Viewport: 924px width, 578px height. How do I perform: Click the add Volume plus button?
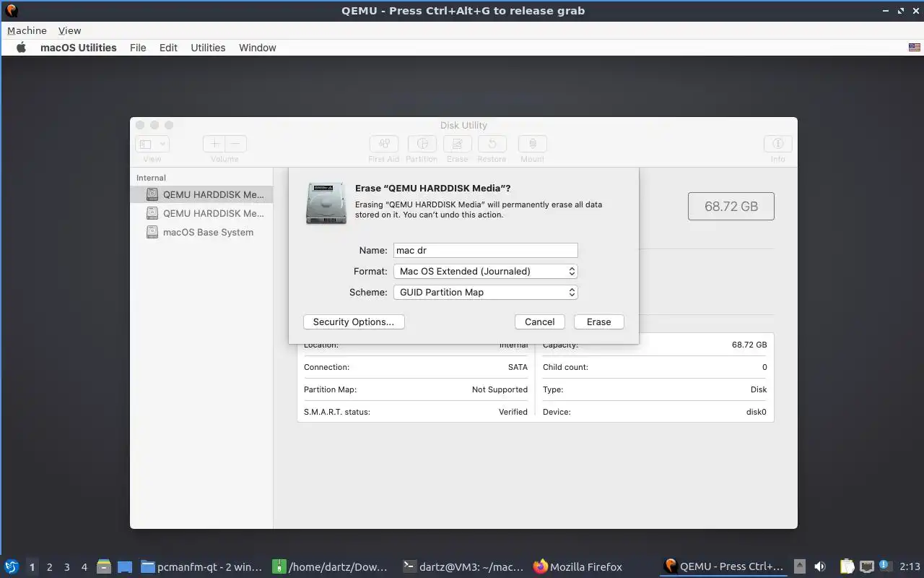coord(214,144)
